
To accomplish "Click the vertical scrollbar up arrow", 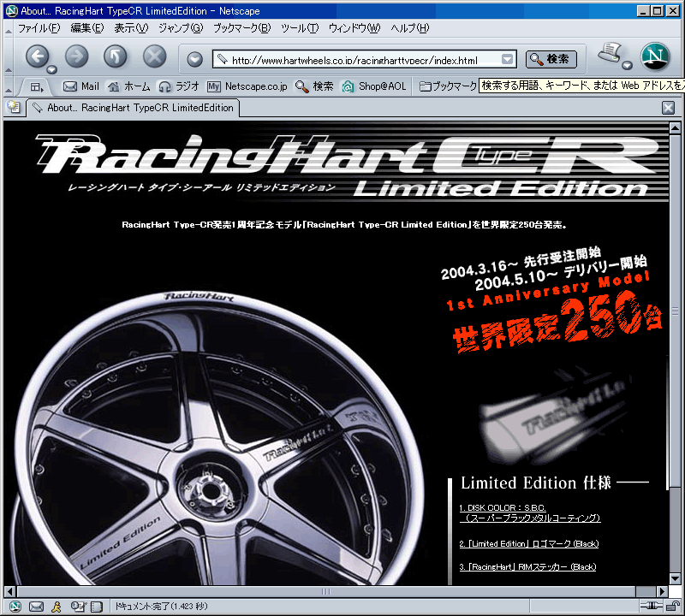I will tap(675, 128).
